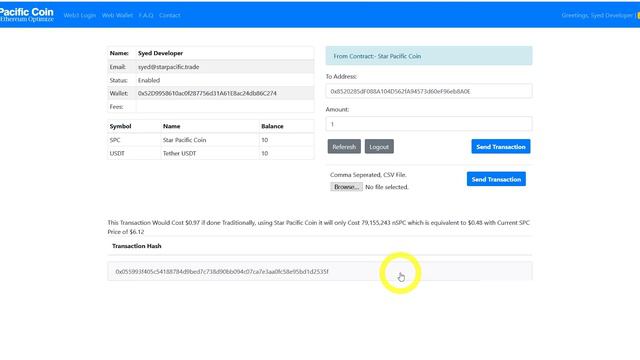Click the USDT symbol cell
640x360 pixels.
point(134,153)
